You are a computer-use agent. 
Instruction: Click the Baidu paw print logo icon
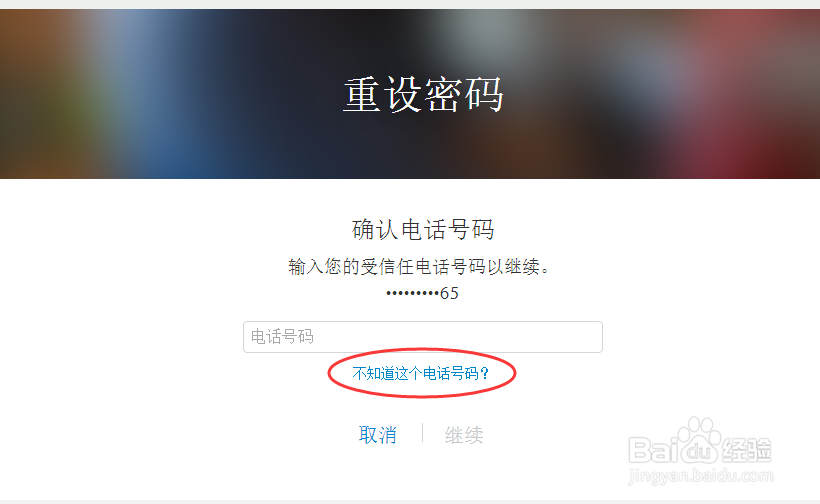[x=700, y=440]
